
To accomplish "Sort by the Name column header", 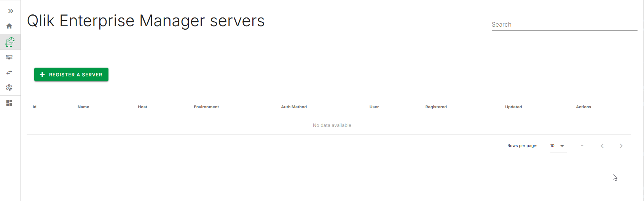I will tap(83, 107).
